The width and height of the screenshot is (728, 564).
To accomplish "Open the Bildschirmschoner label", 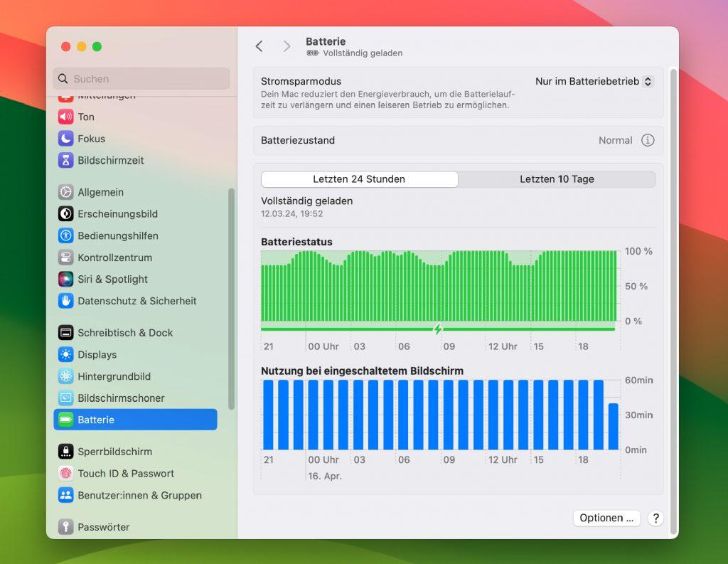I will tap(121, 398).
